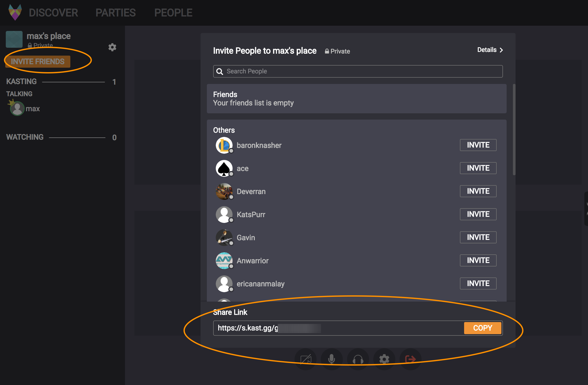Mute the microphone in bottom bar
Image resolution: width=588 pixels, height=385 pixels.
pyautogui.click(x=332, y=359)
